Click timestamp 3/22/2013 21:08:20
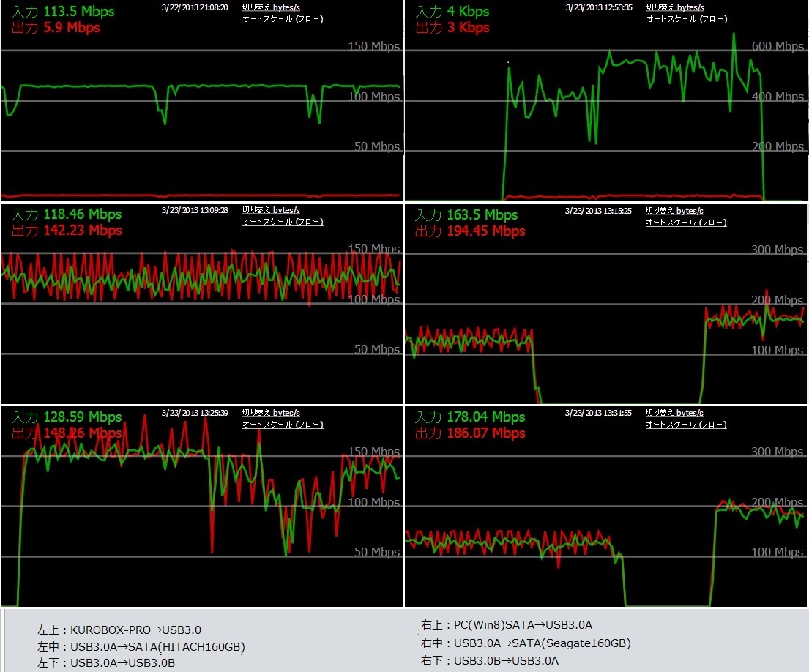Screen dimensions: 809x672 tap(195, 8)
